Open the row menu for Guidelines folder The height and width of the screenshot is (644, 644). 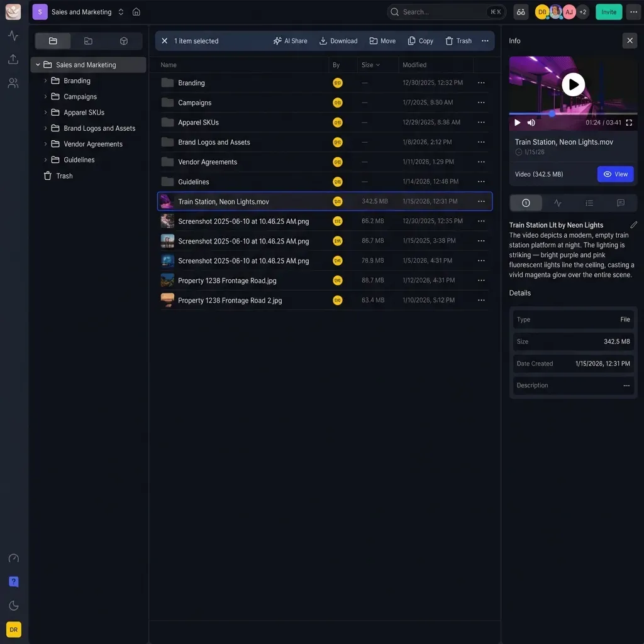pyautogui.click(x=481, y=181)
